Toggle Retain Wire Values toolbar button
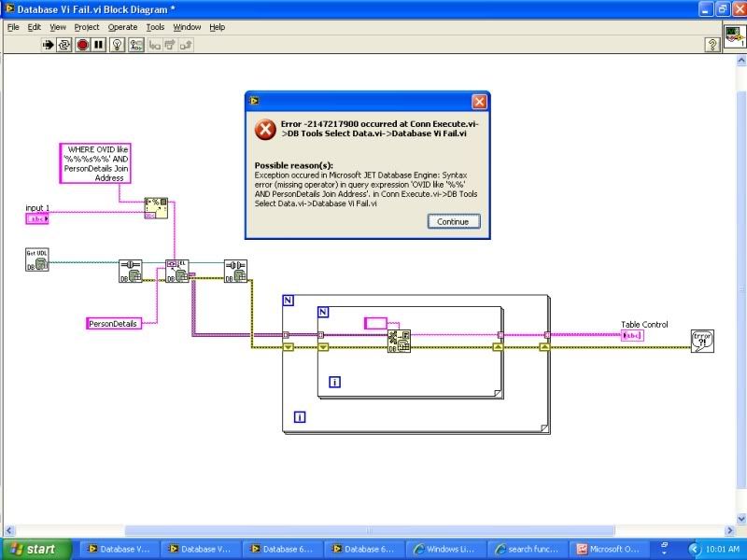 [136, 44]
